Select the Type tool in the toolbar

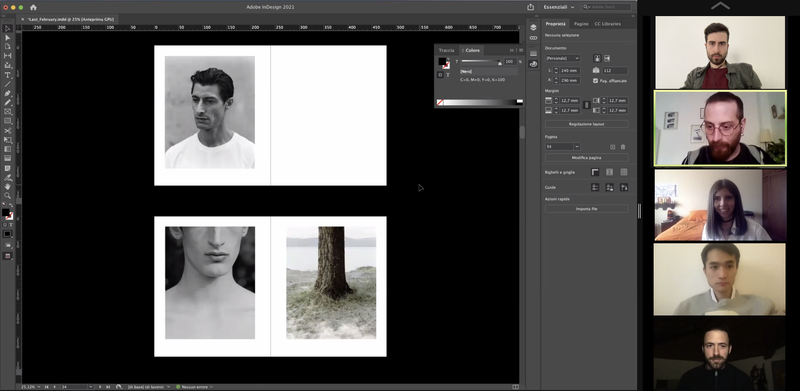[8, 75]
